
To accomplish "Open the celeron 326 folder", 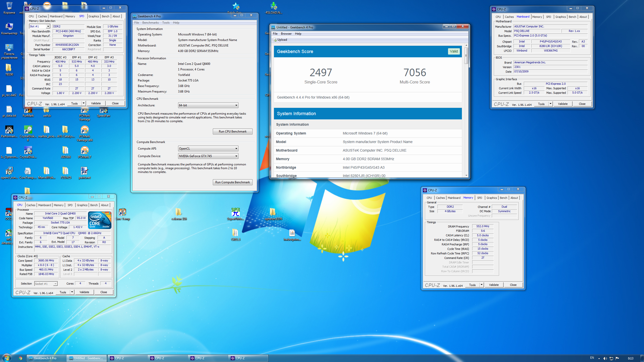I will click(x=179, y=214).
